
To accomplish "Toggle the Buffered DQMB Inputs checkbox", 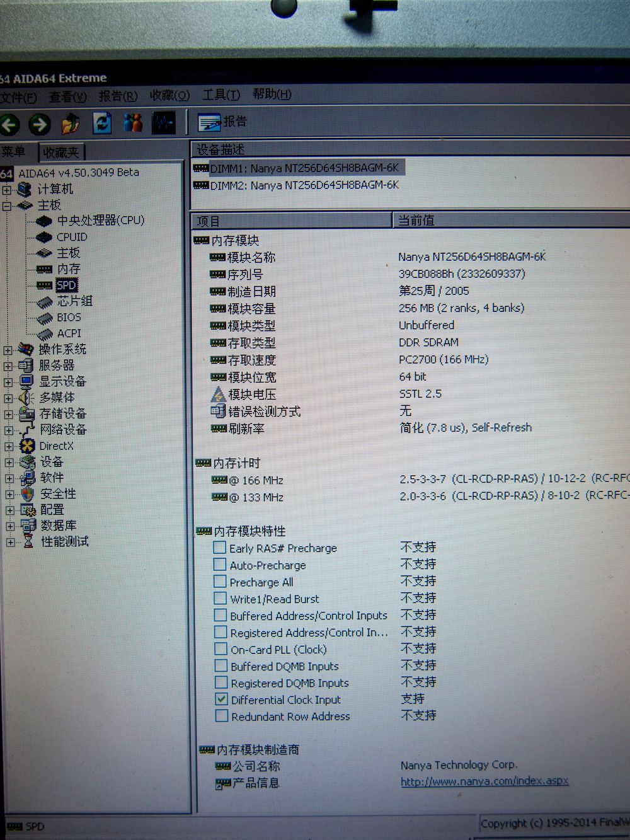I will coord(221,665).
